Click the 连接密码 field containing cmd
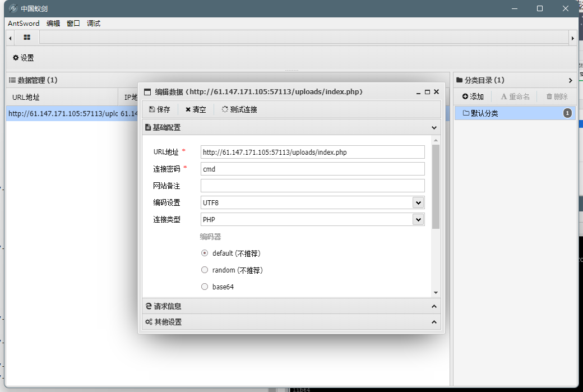This screenshot has width=583, height=392. 312,169
